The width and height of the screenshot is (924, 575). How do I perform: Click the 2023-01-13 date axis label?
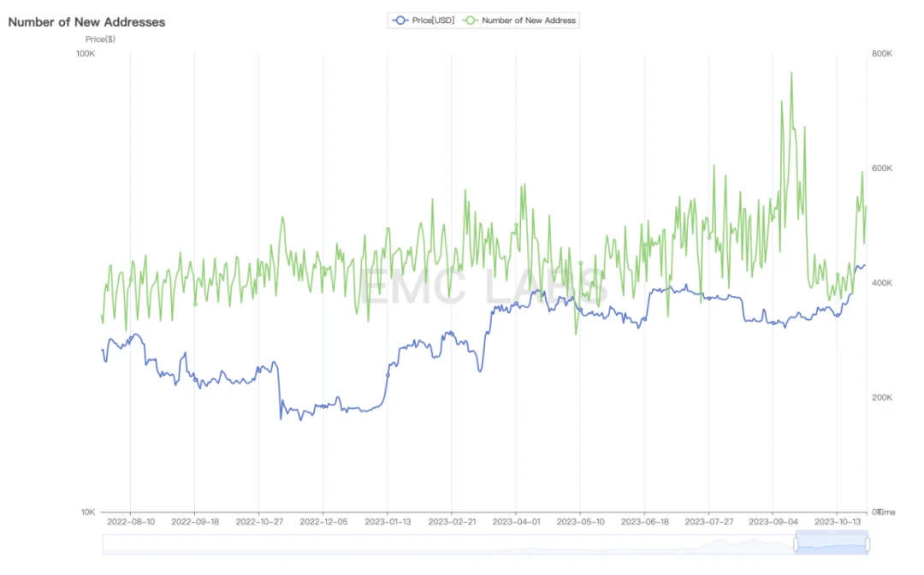click(x=388, y=520)
